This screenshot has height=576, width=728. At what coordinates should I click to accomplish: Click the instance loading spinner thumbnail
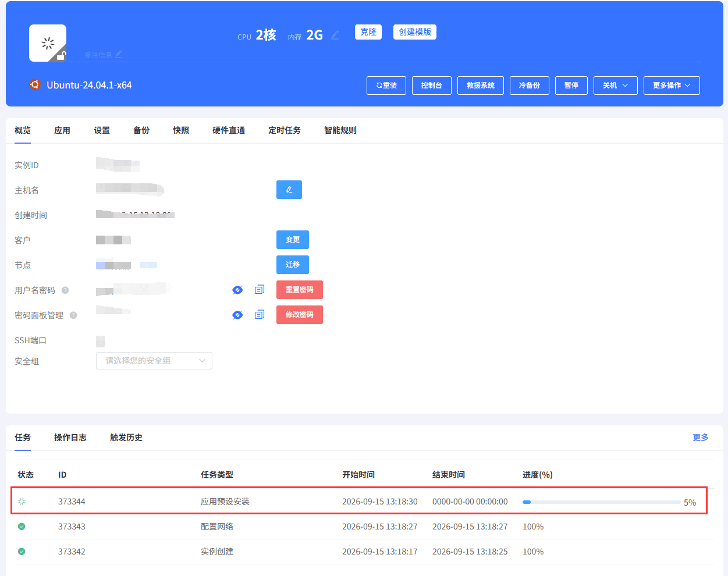point(48,43)
